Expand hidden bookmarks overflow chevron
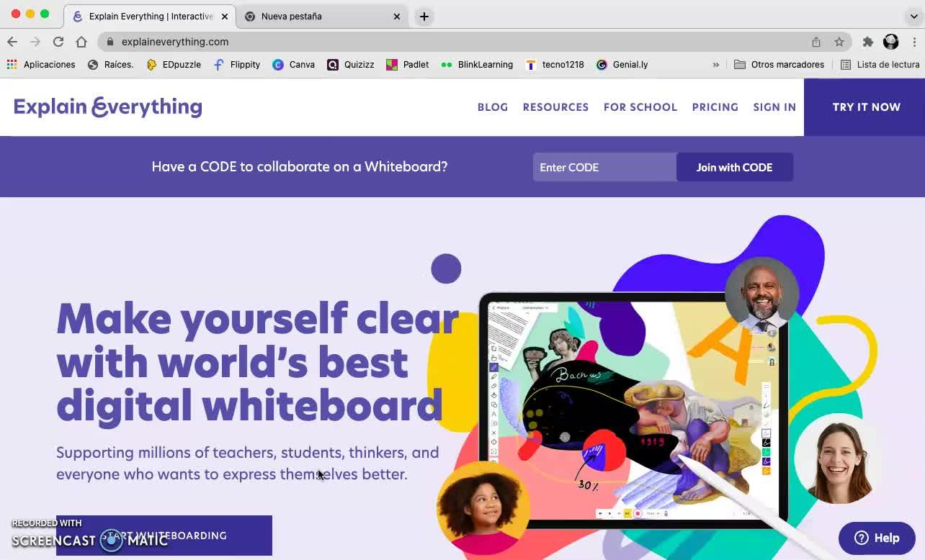Viewport: 925px width, 560px height. tap(715, 65)
